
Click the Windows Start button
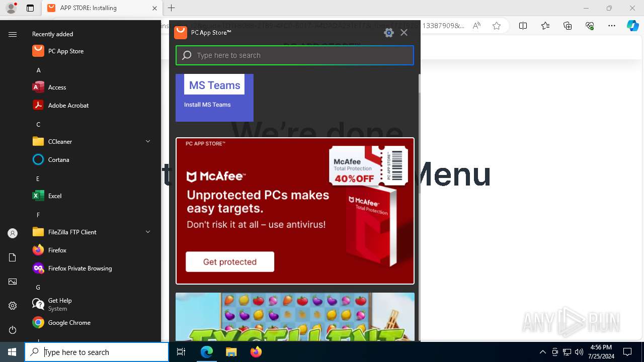pos(12,352)
